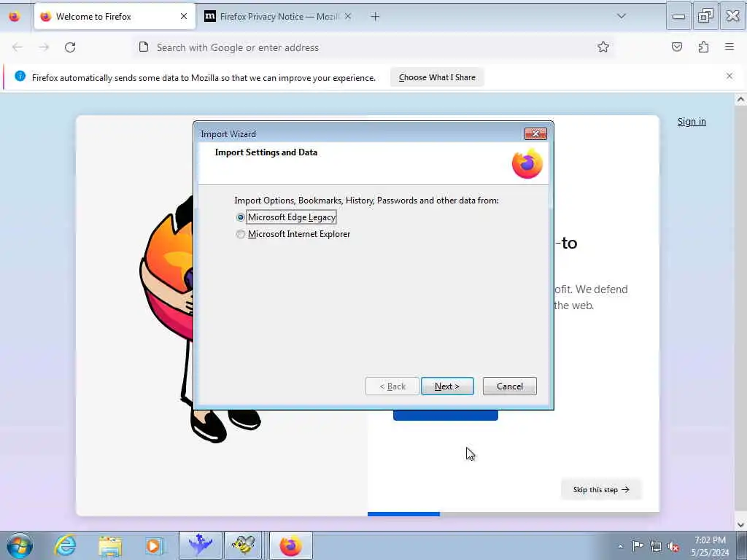Image resolution: width=747 pixels, height=560 pixels.
Task: Go back to previous page
Action: 18,47
